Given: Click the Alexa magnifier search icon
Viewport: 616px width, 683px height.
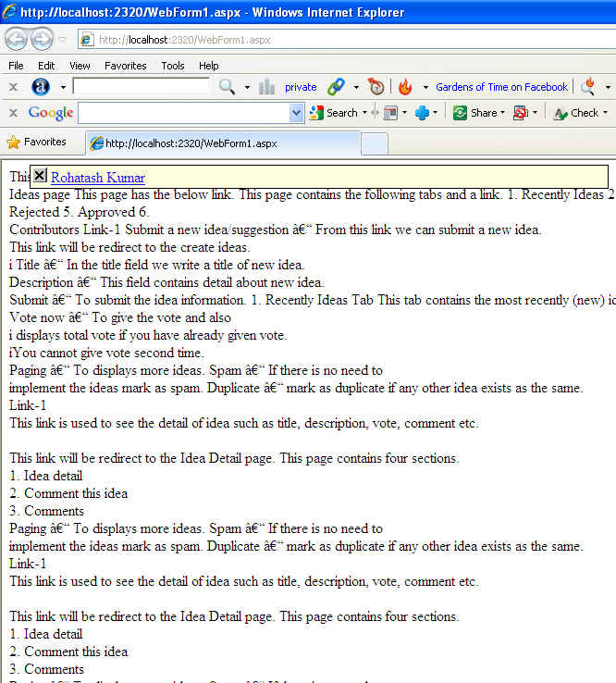Looking at the screenshot, I should pyautogui.click(x=227, y=87).
